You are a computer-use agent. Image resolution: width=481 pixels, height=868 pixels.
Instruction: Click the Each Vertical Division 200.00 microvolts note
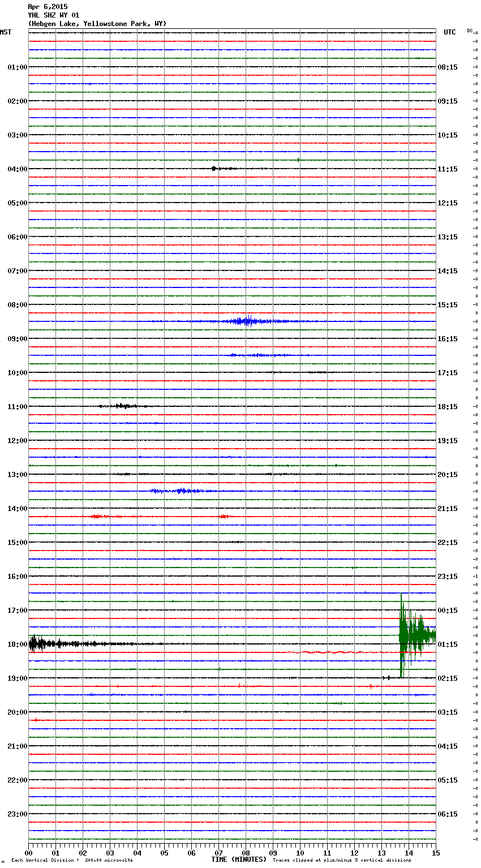click(x=72, y=860)
